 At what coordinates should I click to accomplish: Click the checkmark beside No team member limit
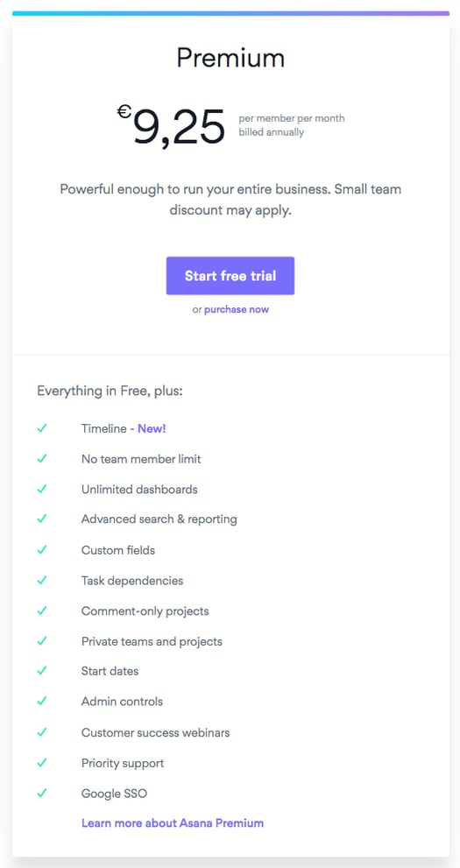pyautogui.click(x=42, y=458)
